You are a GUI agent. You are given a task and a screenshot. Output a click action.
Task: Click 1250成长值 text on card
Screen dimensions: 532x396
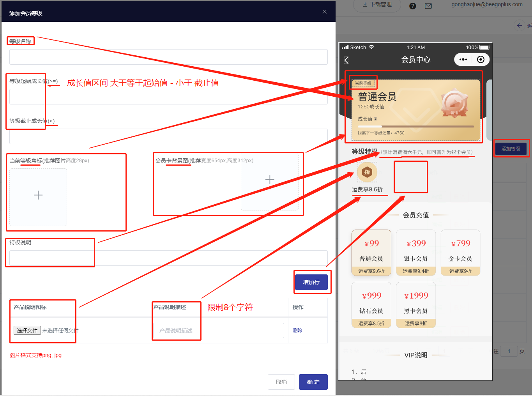click(371, 106)
